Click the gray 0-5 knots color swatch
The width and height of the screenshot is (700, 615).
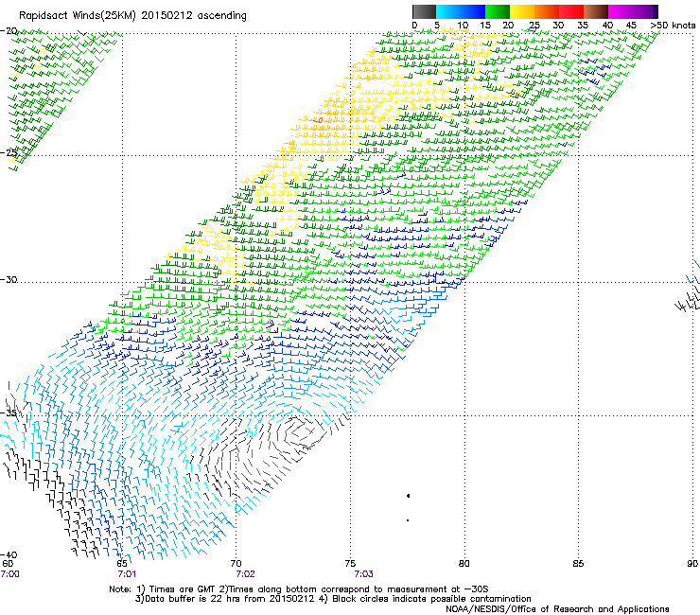click(424, 11)
